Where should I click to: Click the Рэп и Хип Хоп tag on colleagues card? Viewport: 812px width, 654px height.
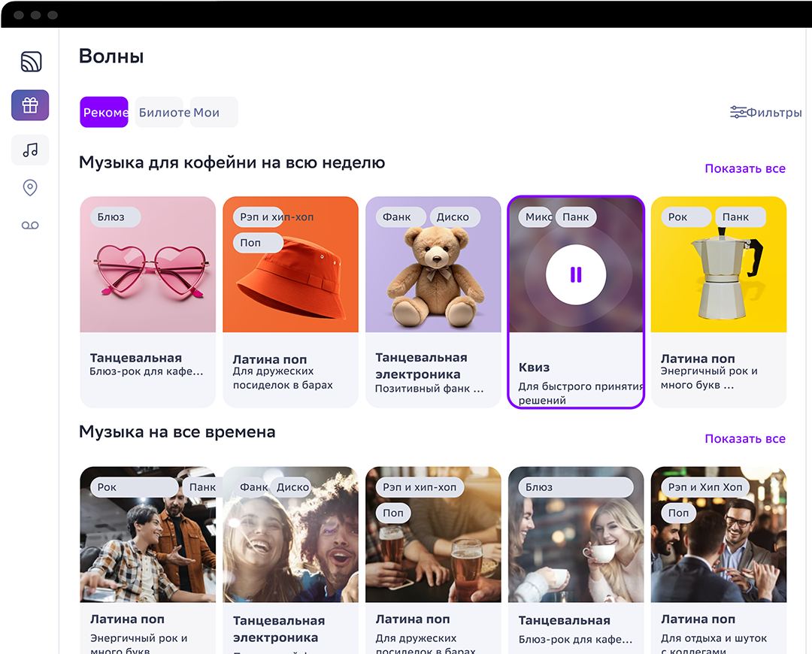pyautogui.click(x=705, y=487)
